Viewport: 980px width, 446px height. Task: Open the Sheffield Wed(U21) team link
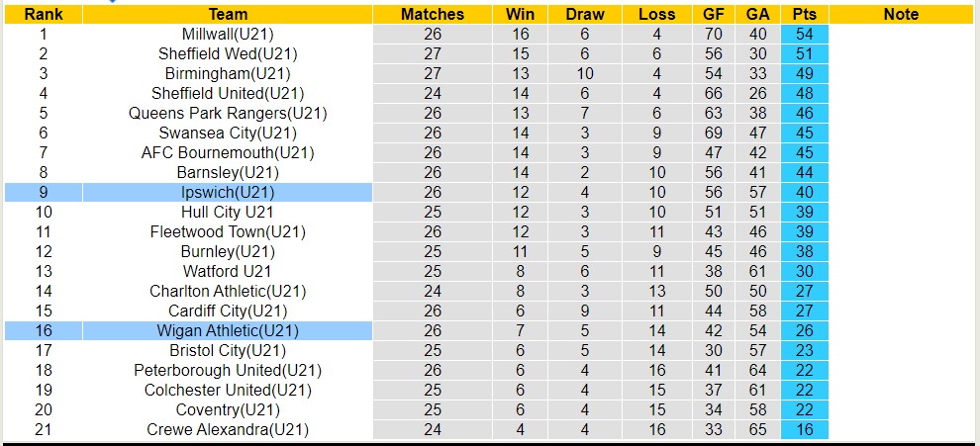(x=228, y=53)
